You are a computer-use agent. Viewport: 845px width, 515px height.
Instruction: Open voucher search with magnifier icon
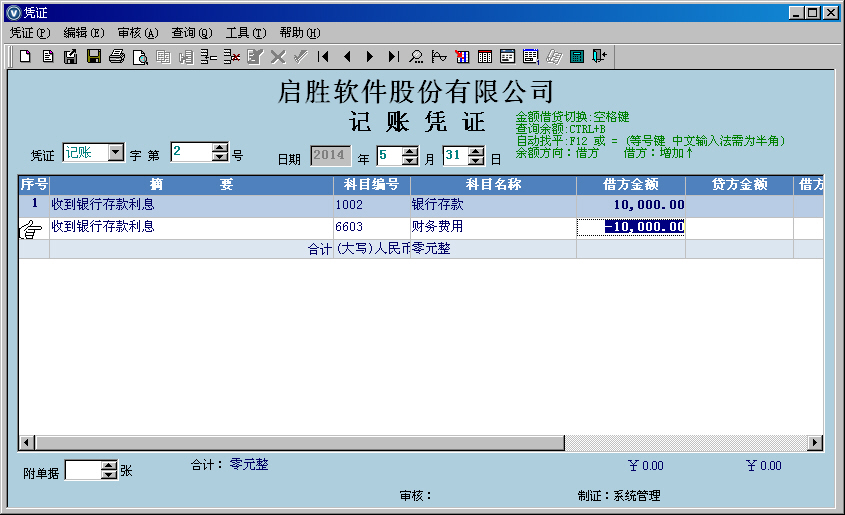coord(416,57)
